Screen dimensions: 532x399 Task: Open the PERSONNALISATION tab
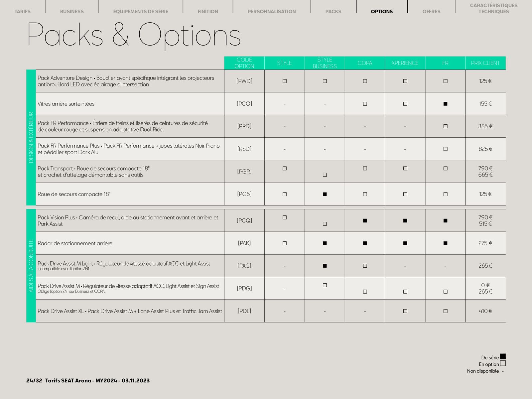click(272, 11)
